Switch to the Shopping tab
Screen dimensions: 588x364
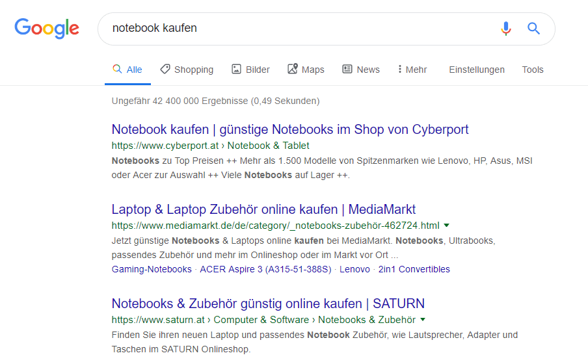(x=187, y=70)
